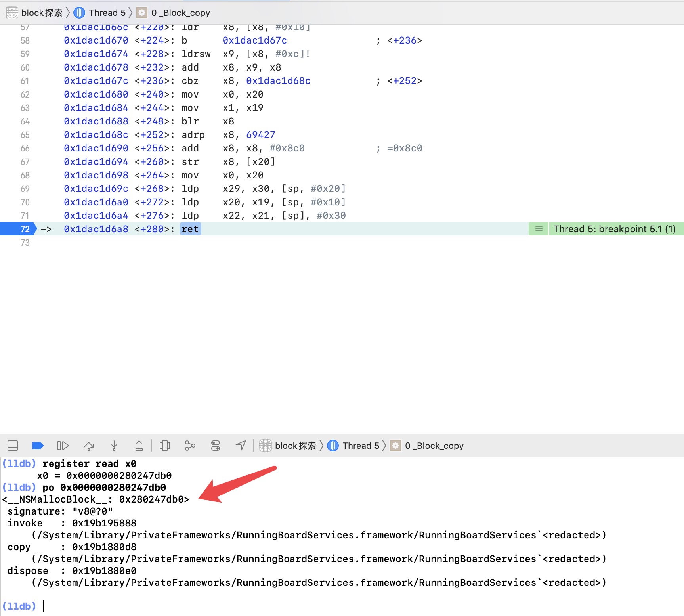The width and height of the screenshot is (684, 616).
Task: Click line number 64 in the gutter
Action: coord(25,121)
